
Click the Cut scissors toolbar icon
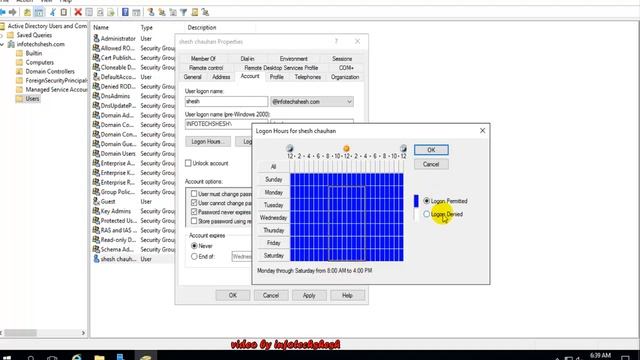(53, 12)
